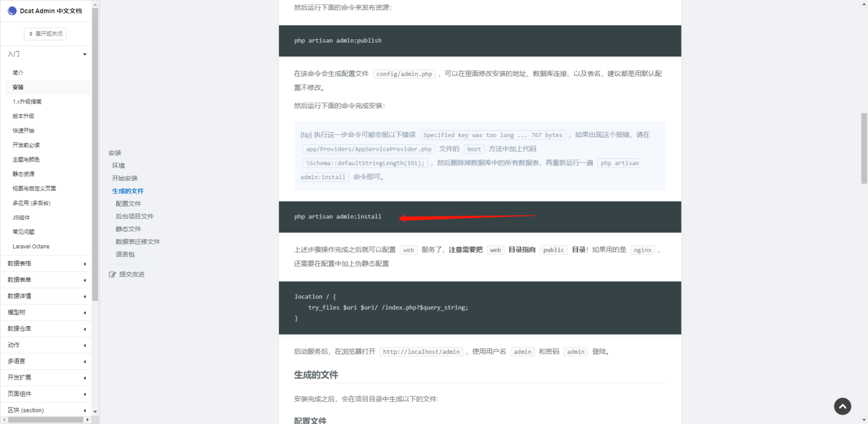Viewport: 868px width, 424px height.
Task: Open the JS组件 page
Action: (21, 218)
